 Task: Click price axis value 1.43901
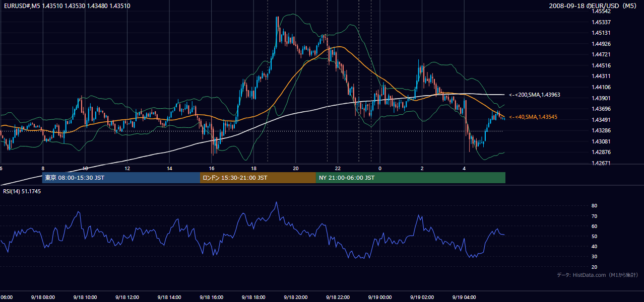[x=602, y=98]
